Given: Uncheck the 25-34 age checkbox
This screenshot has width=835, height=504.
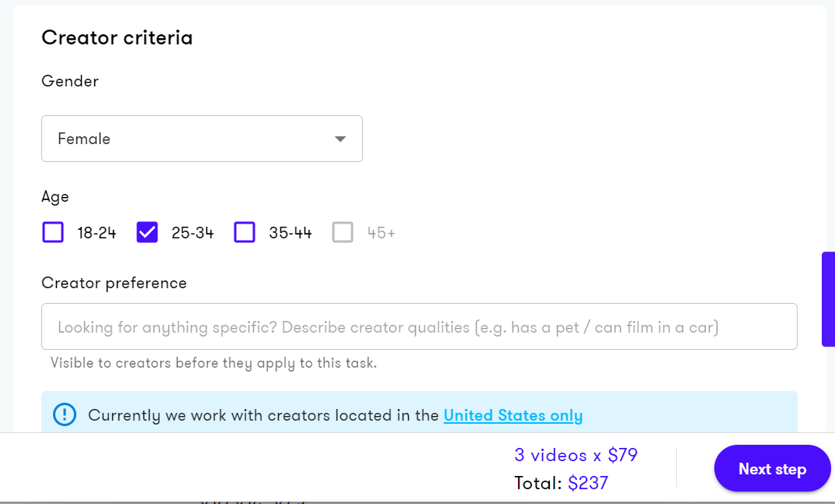Looking at the screenshot, I should coord(146,232).
